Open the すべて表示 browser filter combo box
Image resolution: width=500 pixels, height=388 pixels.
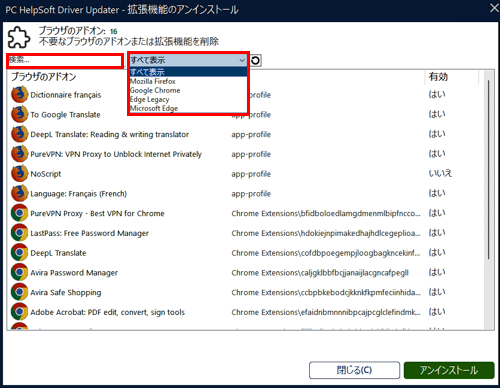(x=188, y=60)
